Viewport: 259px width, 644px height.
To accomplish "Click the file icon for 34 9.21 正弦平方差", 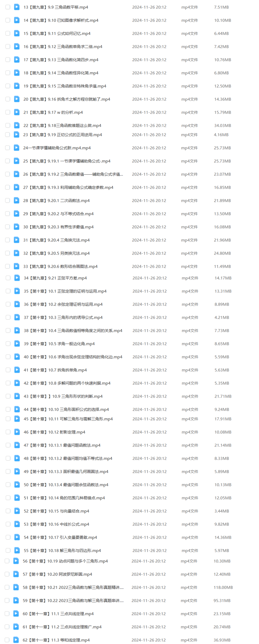I will [x=17, y=278].
